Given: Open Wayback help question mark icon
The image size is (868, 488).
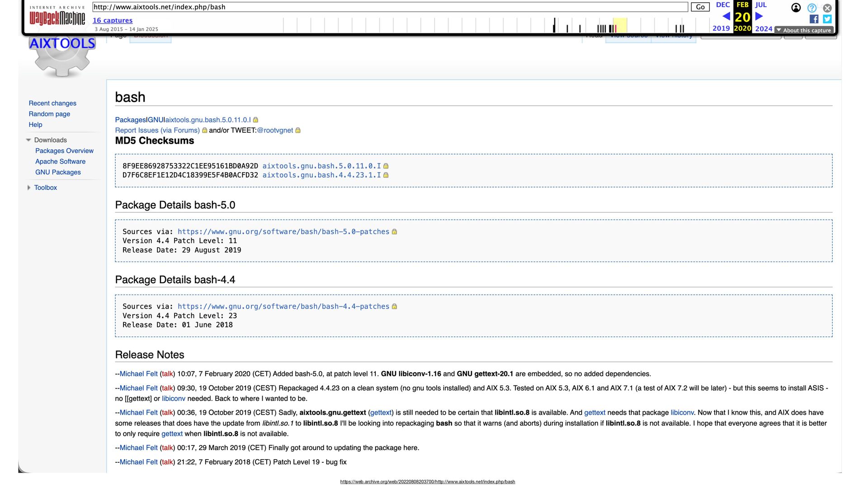Looking at the screenshot, I should pyautogui.click(x=812, y=8).
